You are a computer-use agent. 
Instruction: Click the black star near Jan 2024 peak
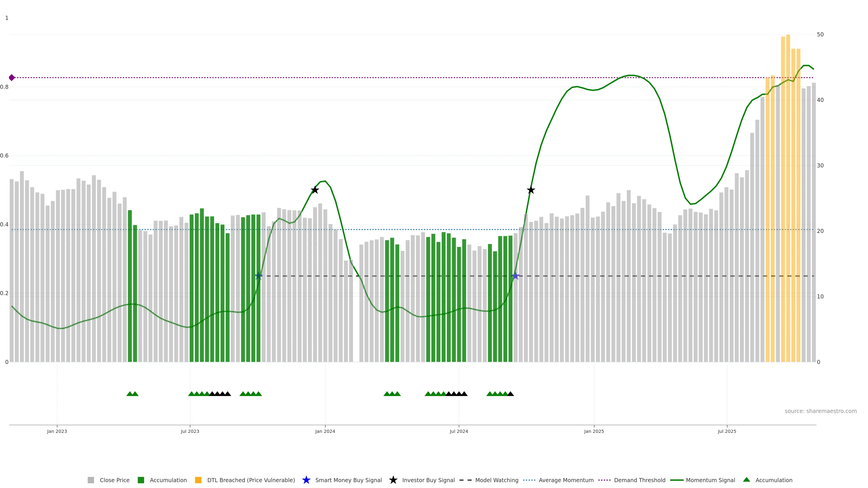click(315, 190)
